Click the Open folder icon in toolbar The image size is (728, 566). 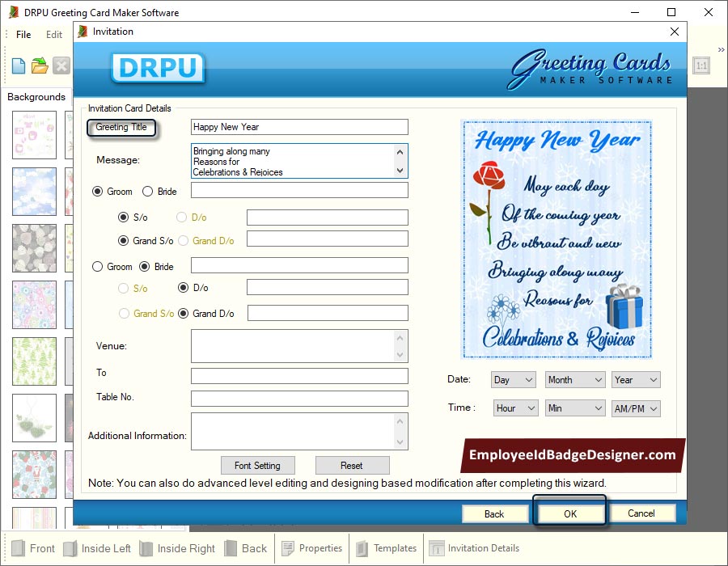click(x=40, y=65)
